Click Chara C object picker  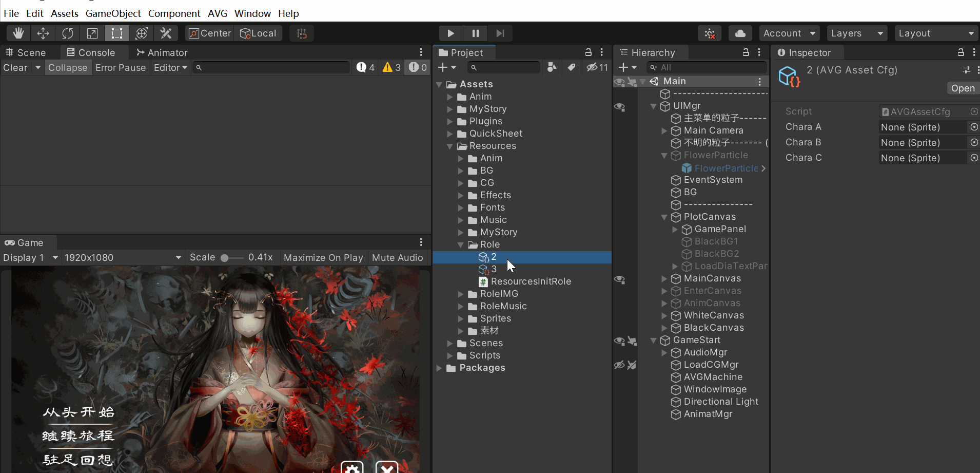point(974,158)
